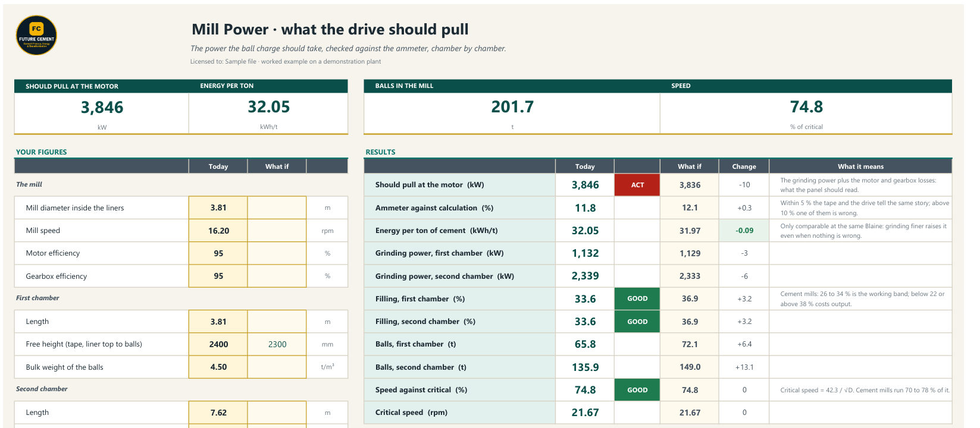Click the Energy per ton What if 31.97

click(x=690, y=231)
